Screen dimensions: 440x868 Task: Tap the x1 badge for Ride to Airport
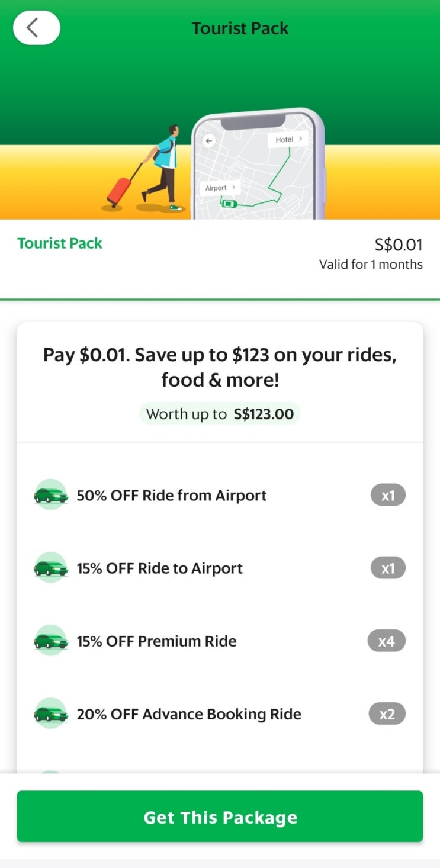(388, 568)
